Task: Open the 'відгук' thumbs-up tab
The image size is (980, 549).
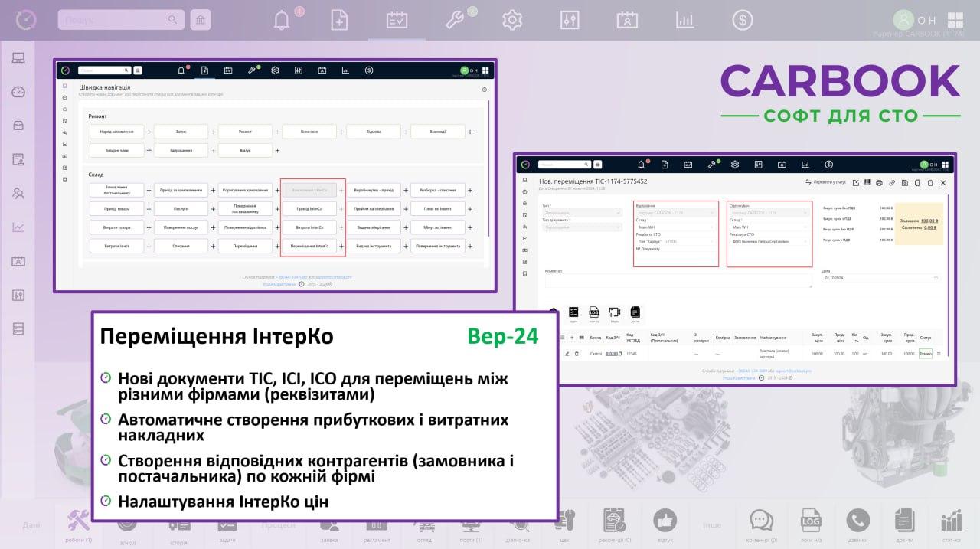Action: [x=665, y=524]
